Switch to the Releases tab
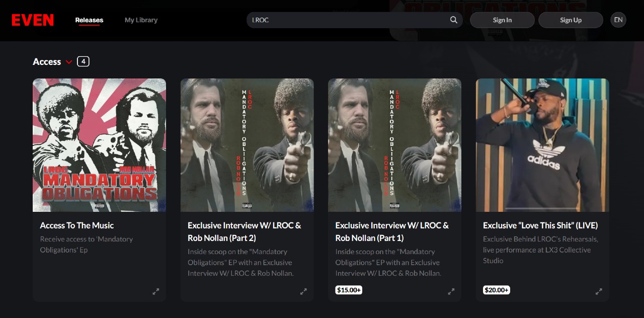The image size is (644, 318). pos(89,20)
